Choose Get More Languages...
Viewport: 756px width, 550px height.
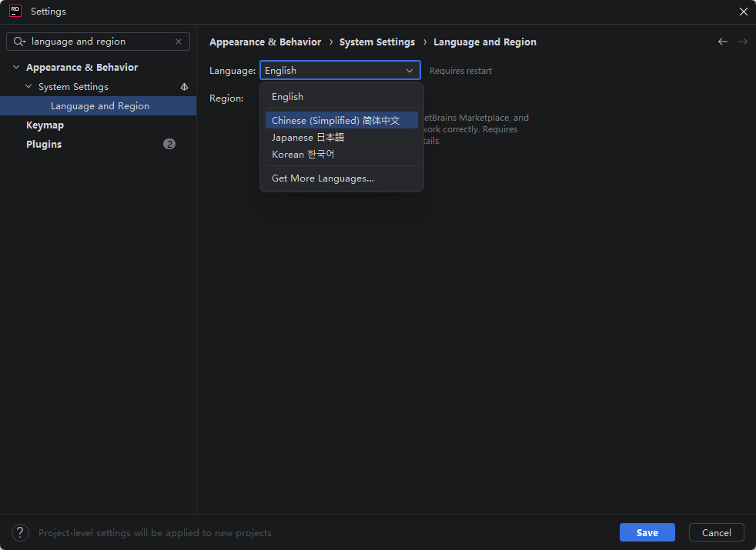click(x=341, y=178)
